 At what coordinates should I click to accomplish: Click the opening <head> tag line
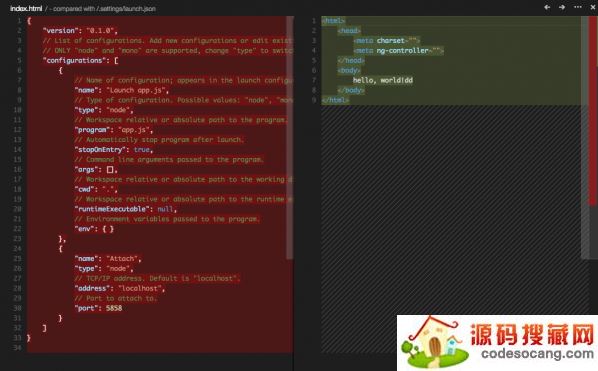click(349, 31)
